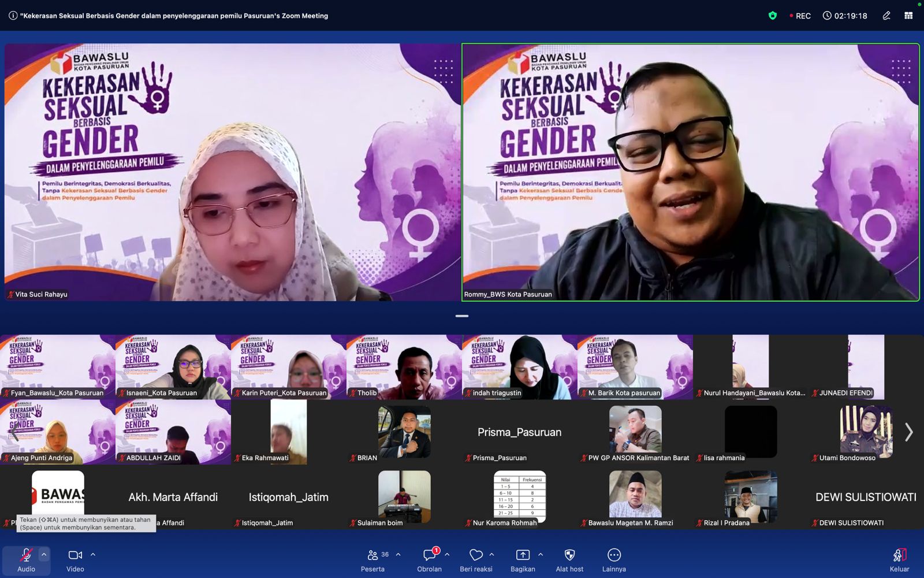Select Nur Karoma Rohmah table tile
Screen dimensions: 924x578
pos(520,497)
